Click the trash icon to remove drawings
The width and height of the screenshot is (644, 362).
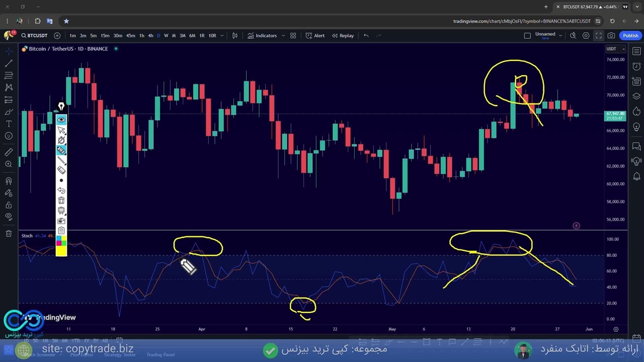point(9,233)
